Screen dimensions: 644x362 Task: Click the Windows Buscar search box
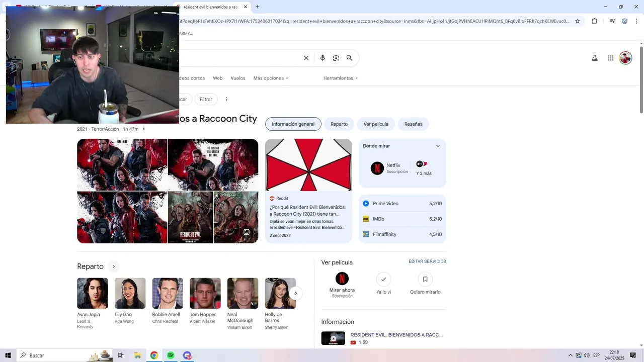tap(65, 355)
